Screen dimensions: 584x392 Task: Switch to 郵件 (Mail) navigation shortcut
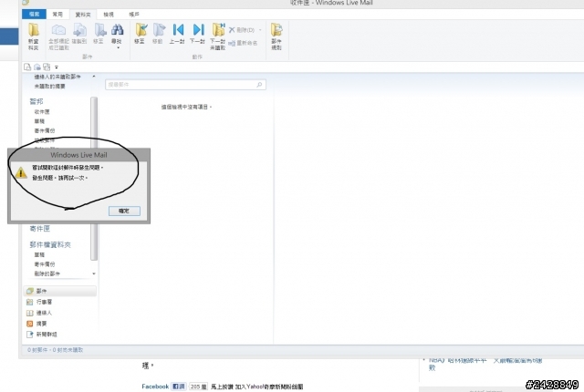pos(59,291)
